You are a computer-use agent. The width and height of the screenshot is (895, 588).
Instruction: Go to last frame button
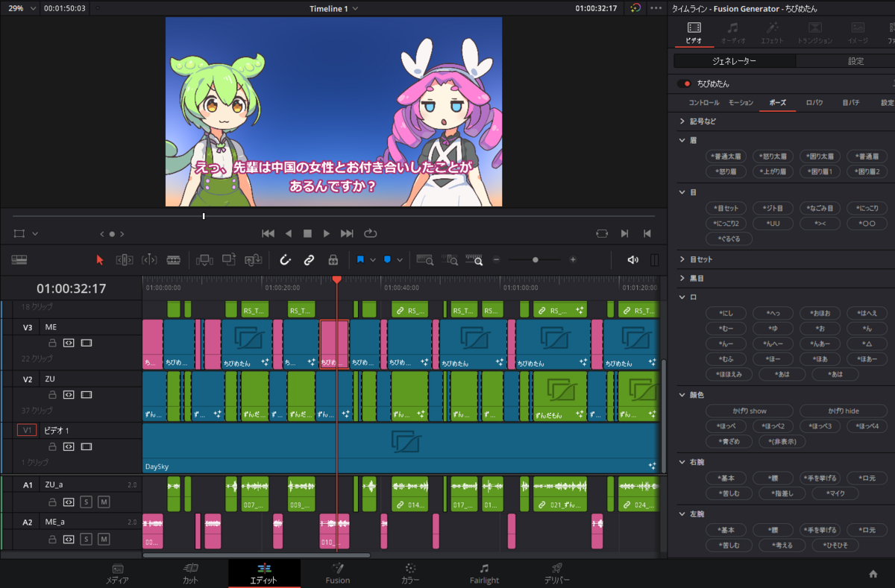[347, 233]
